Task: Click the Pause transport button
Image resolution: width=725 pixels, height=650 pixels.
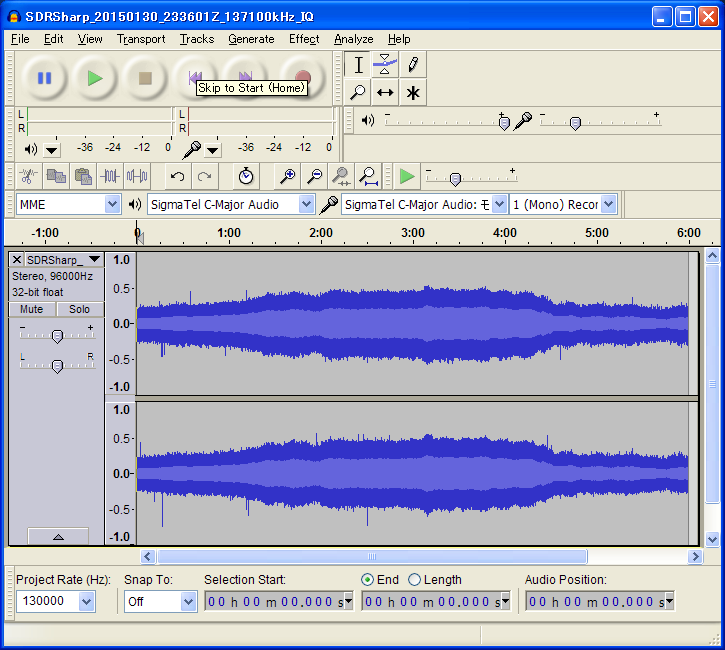Action: coord(44,78)
